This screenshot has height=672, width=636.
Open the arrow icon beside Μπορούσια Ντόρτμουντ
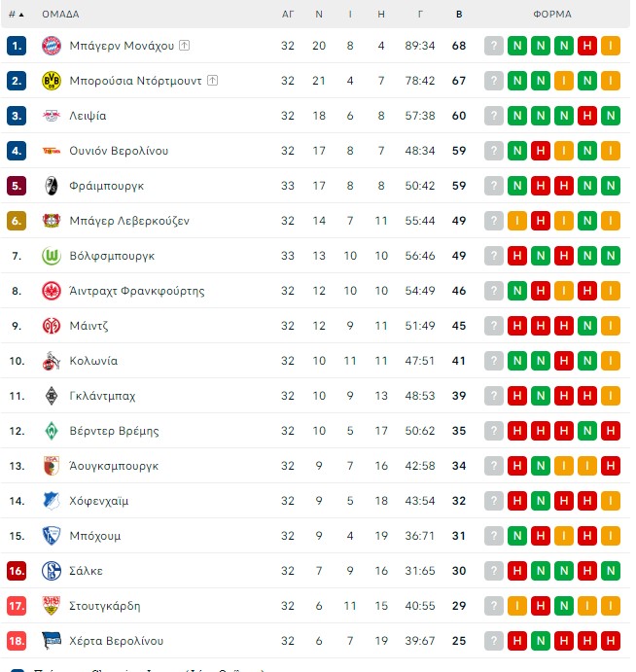(x=212, y=80)
